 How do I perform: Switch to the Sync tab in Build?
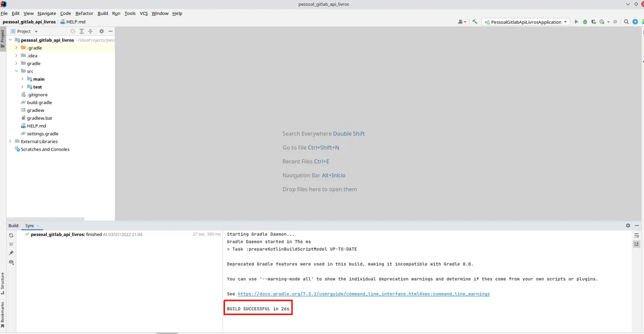29,226
